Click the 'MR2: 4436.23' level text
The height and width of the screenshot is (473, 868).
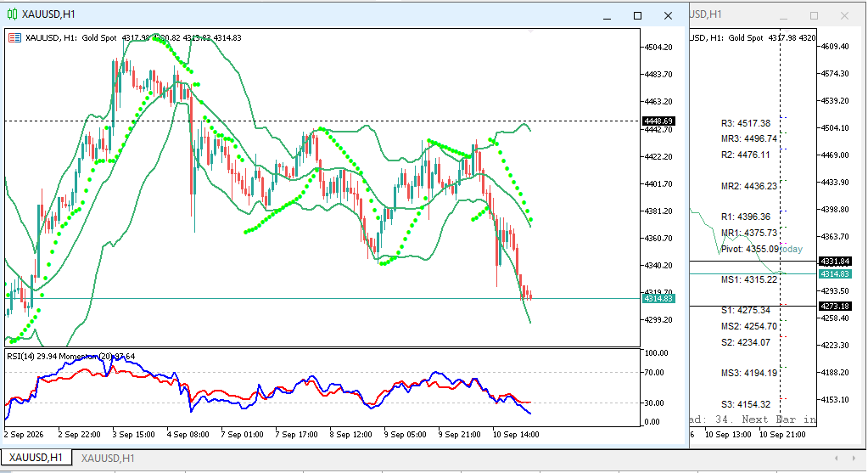pyautogui.click(x=749, y=187)
